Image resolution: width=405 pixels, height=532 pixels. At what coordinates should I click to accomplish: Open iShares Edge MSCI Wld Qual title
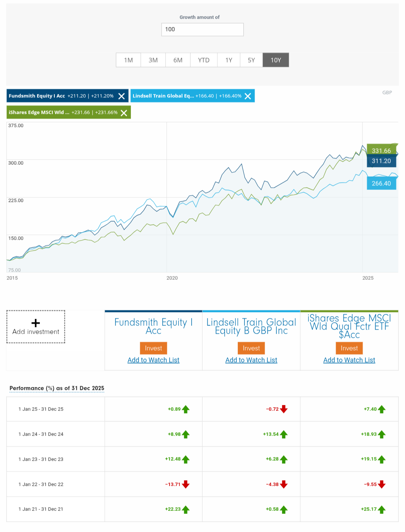tap(349, 326)
